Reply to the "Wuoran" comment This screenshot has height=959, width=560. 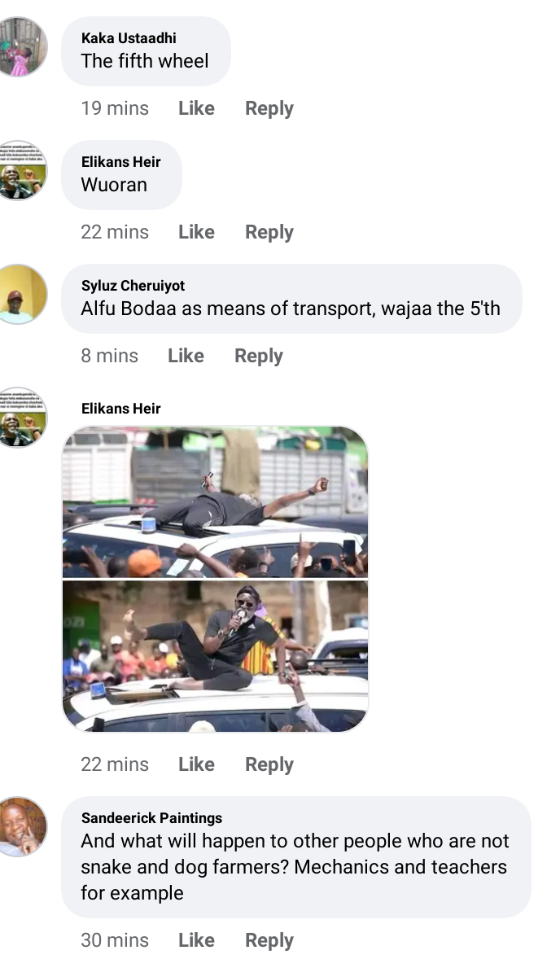pos(269,232)
